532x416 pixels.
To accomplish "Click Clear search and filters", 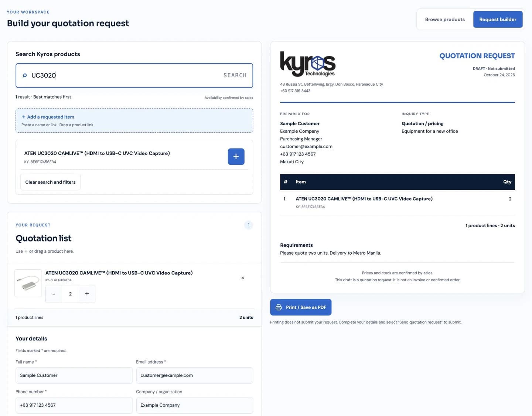I will (x=50, y=182).
